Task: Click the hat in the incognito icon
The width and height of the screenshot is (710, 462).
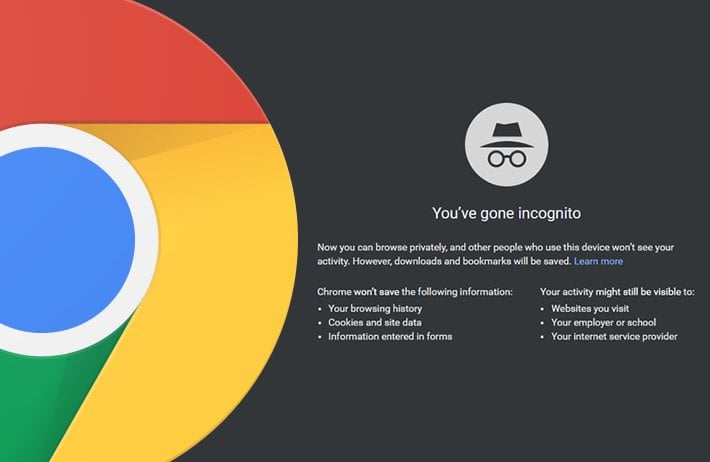Action: [x=507, y=135]
